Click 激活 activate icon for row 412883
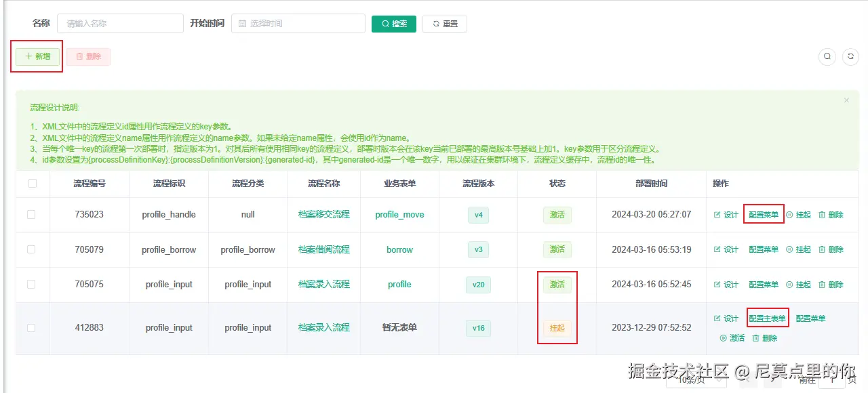The image size is (868, 393). pos(732,338)
